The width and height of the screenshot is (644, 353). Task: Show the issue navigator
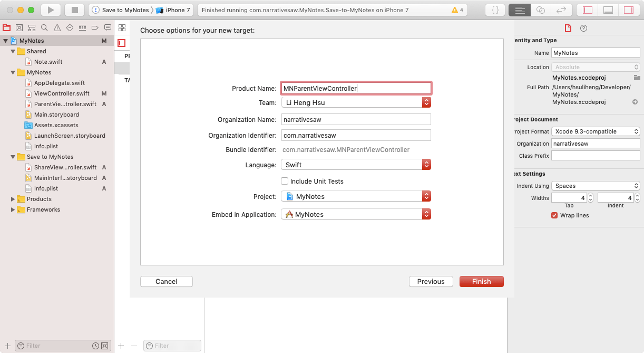pyautogui.click(x=57, y=27)
